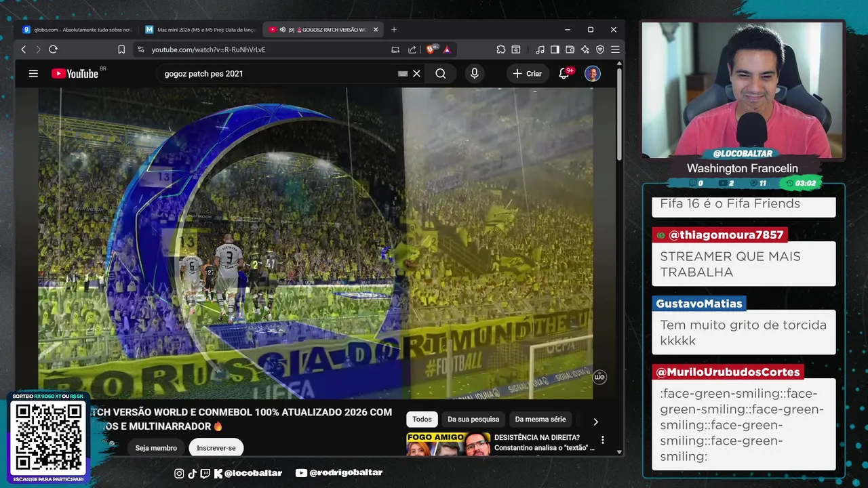Click the address bar URL
The width and height of the screenshot is (868, 488).
pos(208,49)
